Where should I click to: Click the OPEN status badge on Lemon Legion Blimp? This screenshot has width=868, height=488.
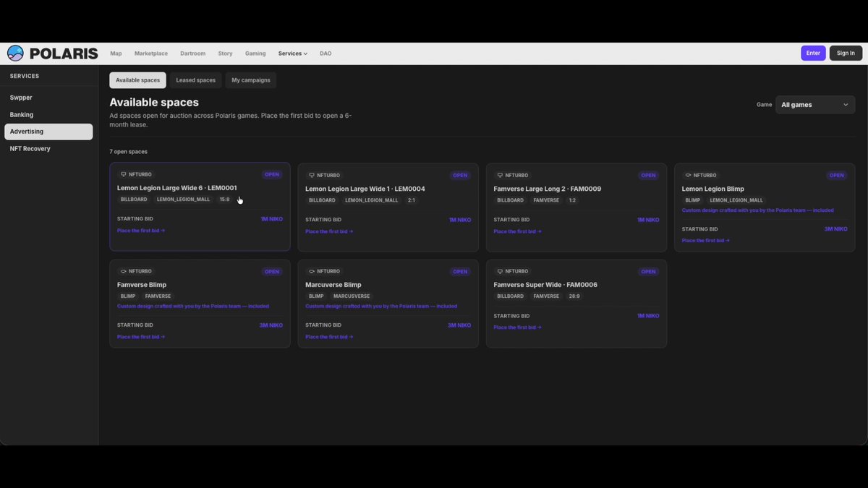pyautogui.click(x=837, y=175)
